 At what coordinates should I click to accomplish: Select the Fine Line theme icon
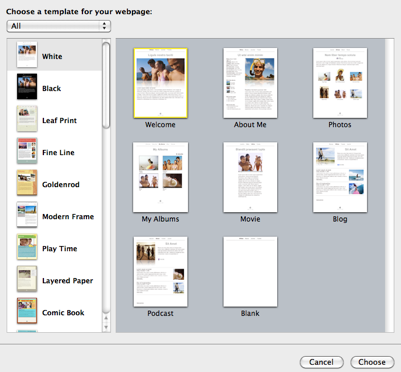tap(27, 151)
